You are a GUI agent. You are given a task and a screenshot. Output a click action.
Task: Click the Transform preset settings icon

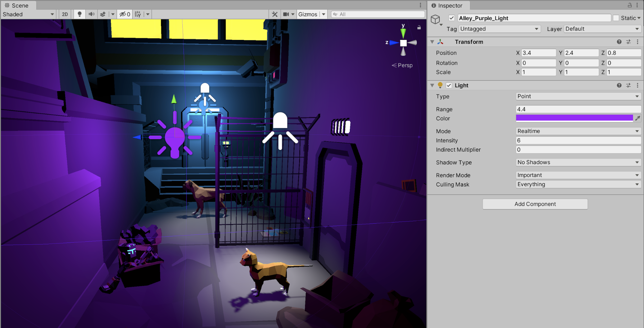[628, 42]
